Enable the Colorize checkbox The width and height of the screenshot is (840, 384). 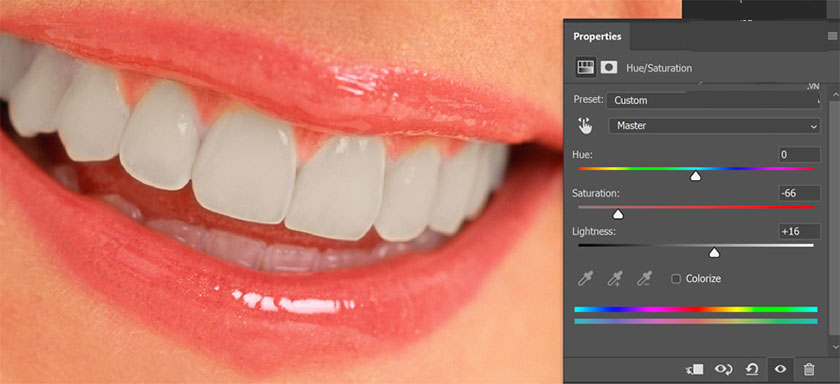tap(676, 278)
